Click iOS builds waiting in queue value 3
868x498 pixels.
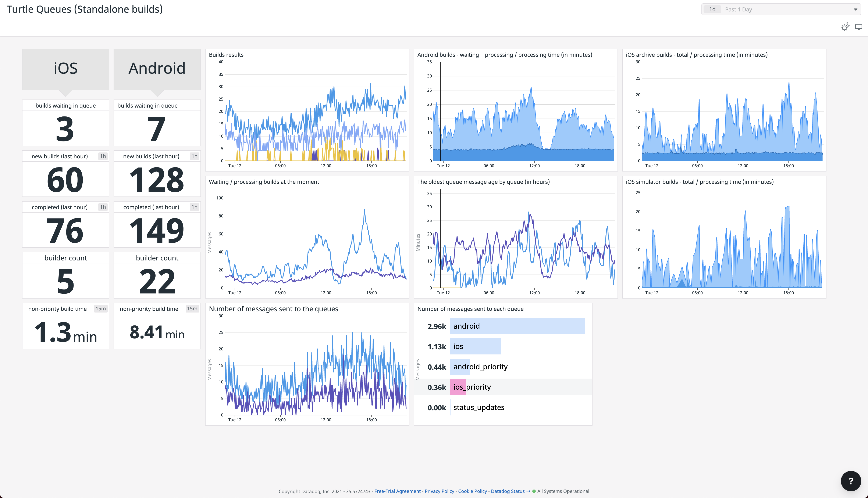pos(65,129)
